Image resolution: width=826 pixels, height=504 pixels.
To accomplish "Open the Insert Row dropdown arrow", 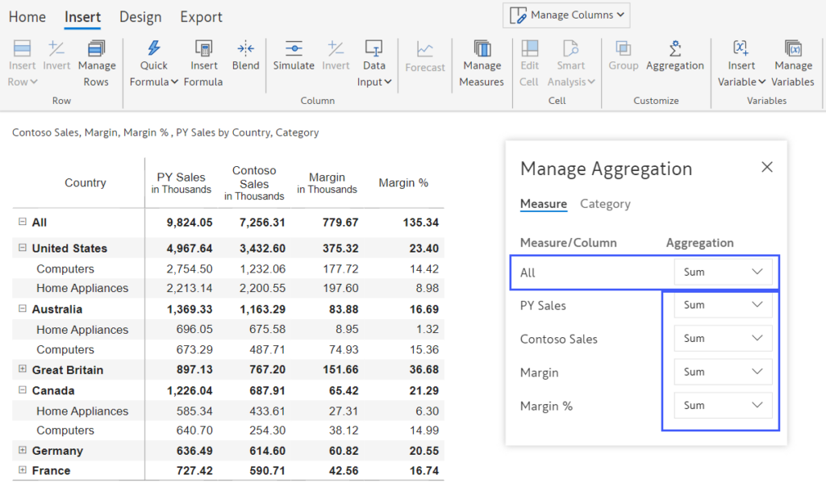I will pos(34,81).
